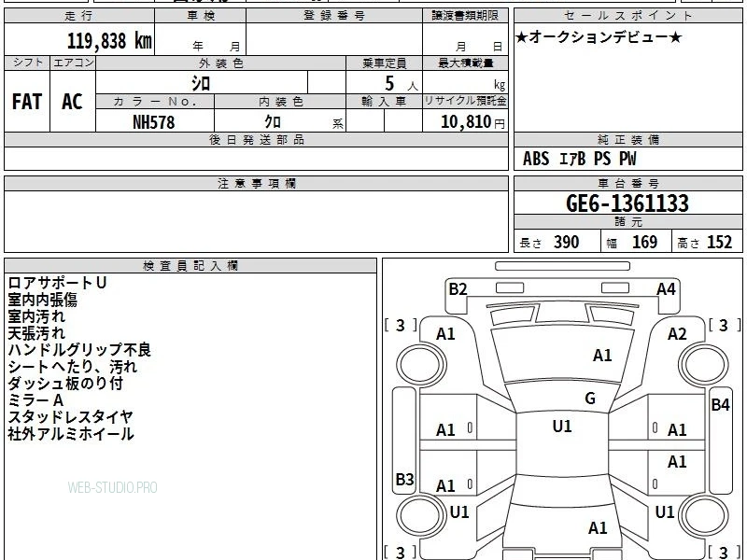
Task: Select the width value 幅 169
Action: coord(632,243)
